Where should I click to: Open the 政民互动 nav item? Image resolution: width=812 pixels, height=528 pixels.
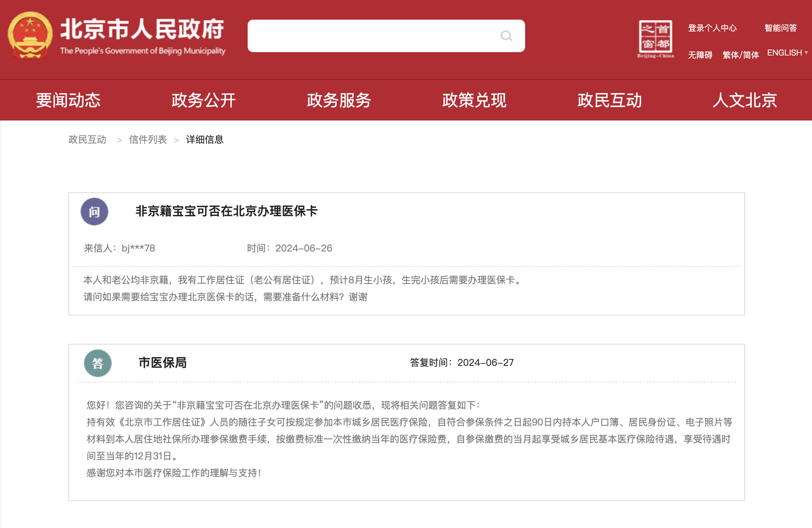[x=609, y=100]
